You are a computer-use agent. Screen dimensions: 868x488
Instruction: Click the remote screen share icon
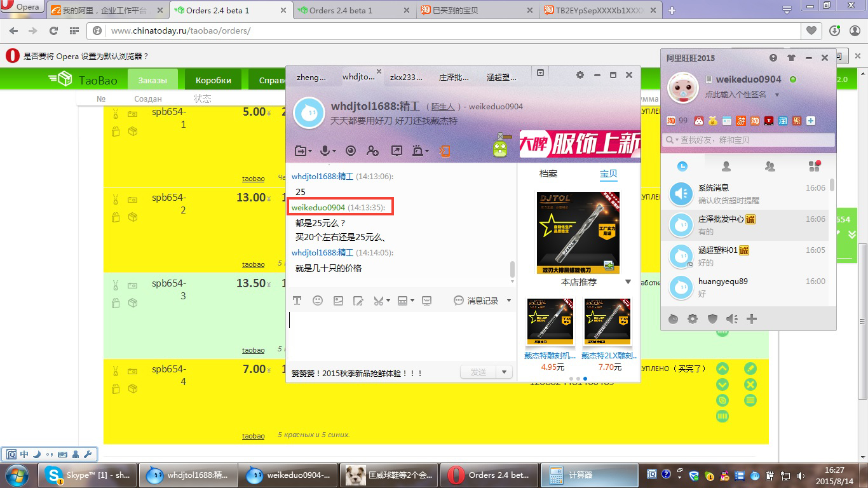pos(397,151)
